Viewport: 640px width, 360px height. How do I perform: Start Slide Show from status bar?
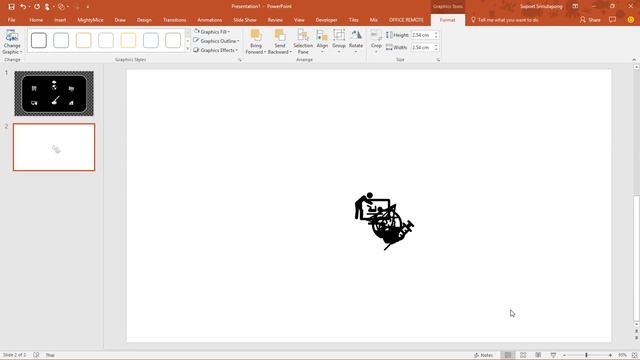point(553,355)
